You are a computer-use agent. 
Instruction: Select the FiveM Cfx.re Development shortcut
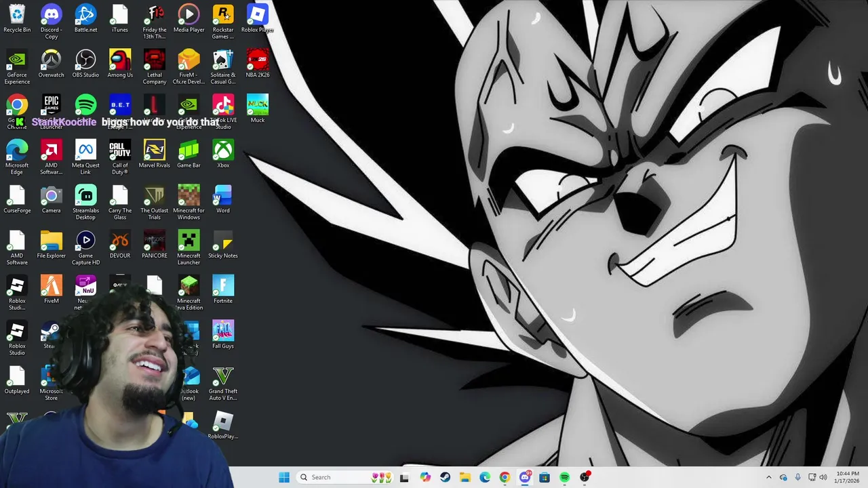pos(189,68)
